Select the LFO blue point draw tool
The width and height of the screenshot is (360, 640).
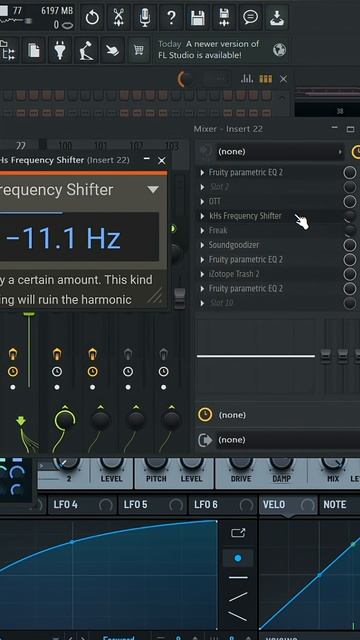click(x=238, y=558)
